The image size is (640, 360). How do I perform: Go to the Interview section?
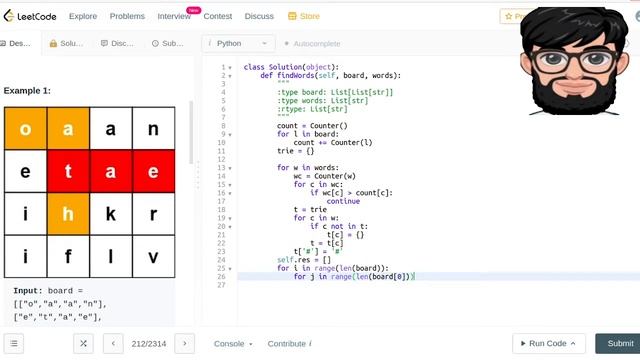click(174, 16)
